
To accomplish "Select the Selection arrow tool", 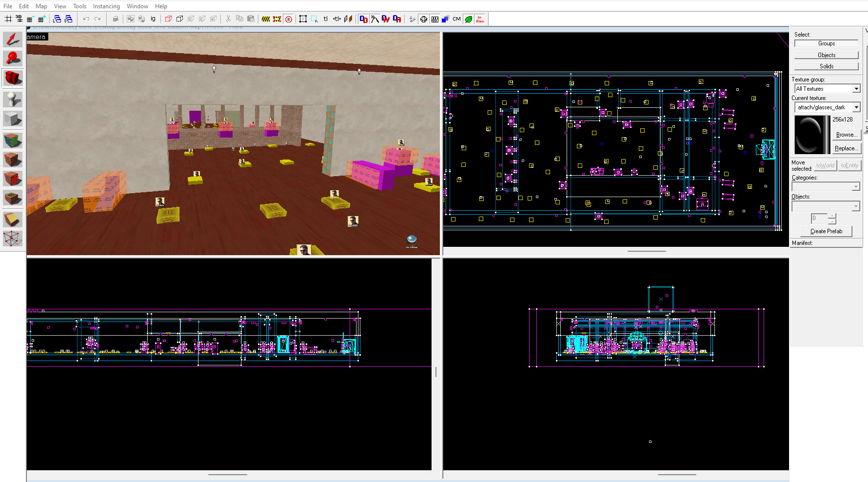I will click(13, 40).
